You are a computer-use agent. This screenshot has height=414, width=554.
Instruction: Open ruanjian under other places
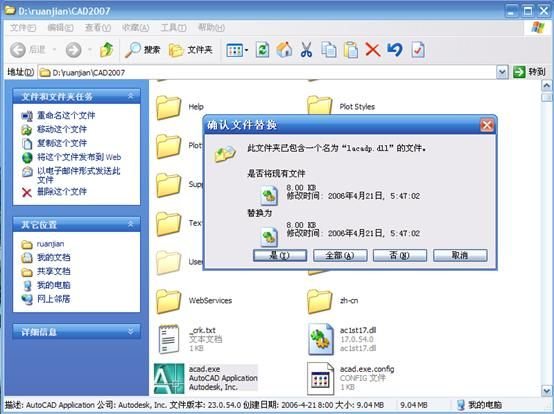51,244
